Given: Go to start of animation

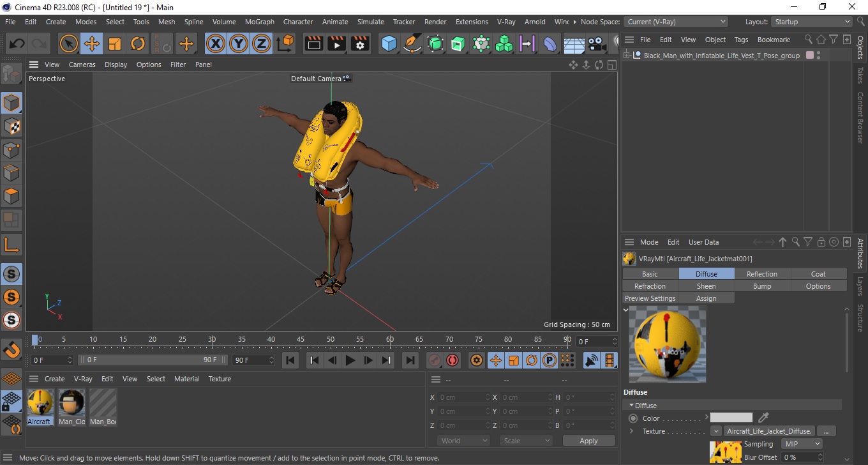Looking at the screenshot, I should pos(290,360).
